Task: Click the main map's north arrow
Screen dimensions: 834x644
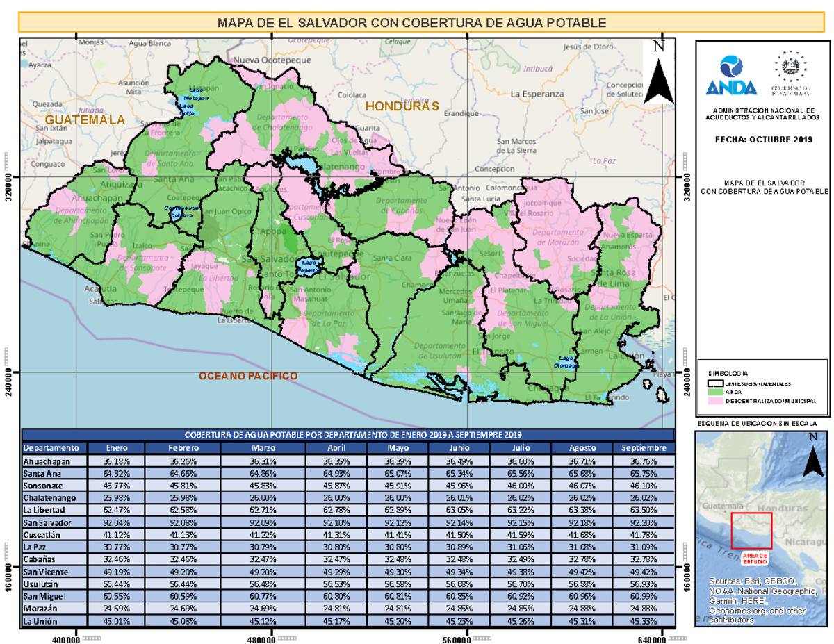Action: pyautogui.click(x=659, y=72)
